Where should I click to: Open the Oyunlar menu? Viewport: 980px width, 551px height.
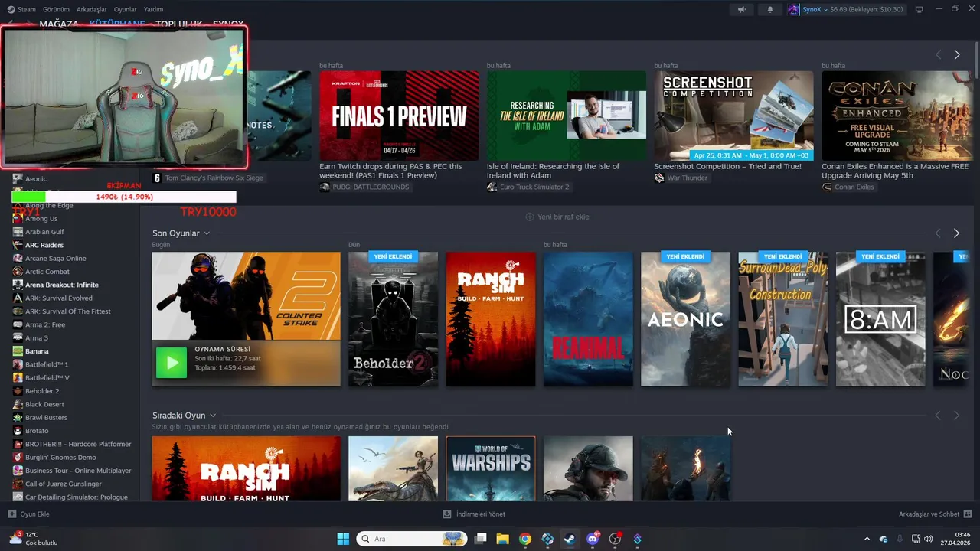pos(125,9)
